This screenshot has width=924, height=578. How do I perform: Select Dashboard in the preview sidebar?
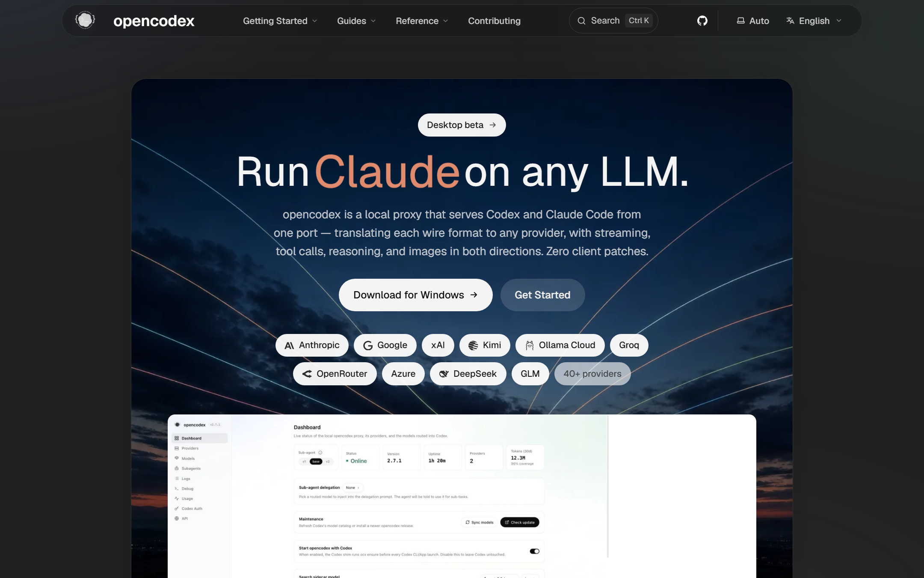(199, 438)
